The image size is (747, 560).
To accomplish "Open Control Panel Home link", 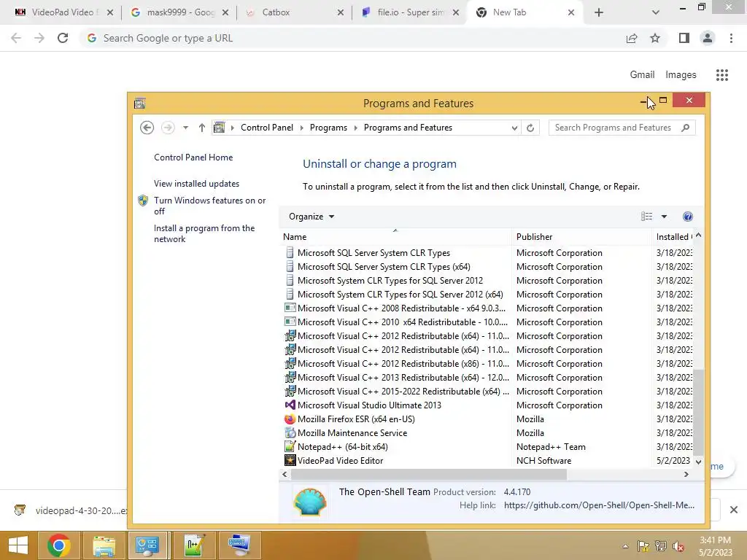I will [193, 157].
